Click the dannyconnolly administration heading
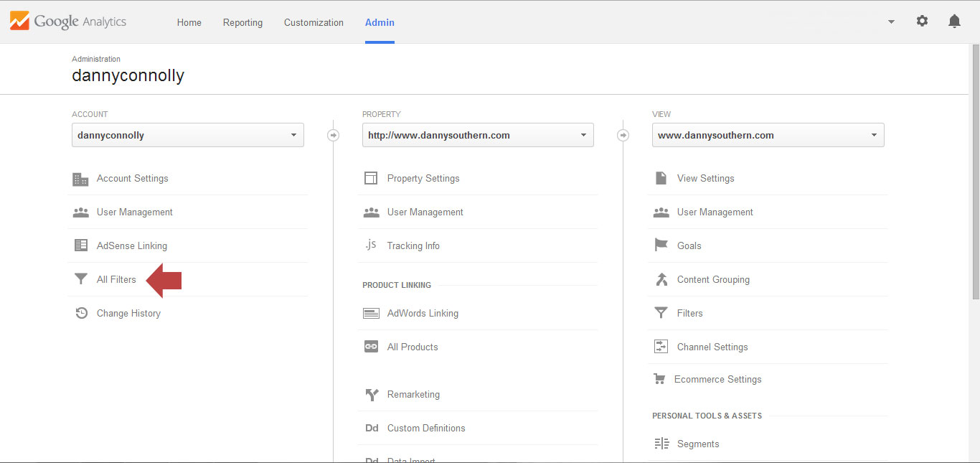980x463 pixels. point(128,75)
